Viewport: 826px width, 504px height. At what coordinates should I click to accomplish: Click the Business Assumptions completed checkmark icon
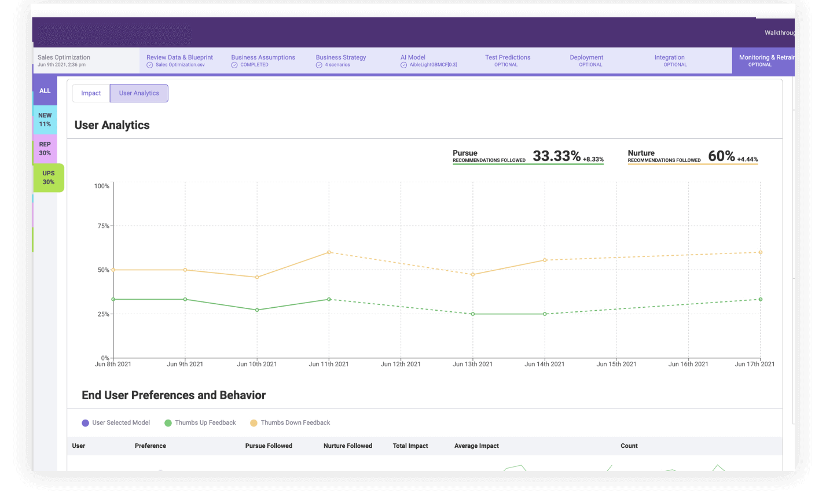tap(234, 65)
